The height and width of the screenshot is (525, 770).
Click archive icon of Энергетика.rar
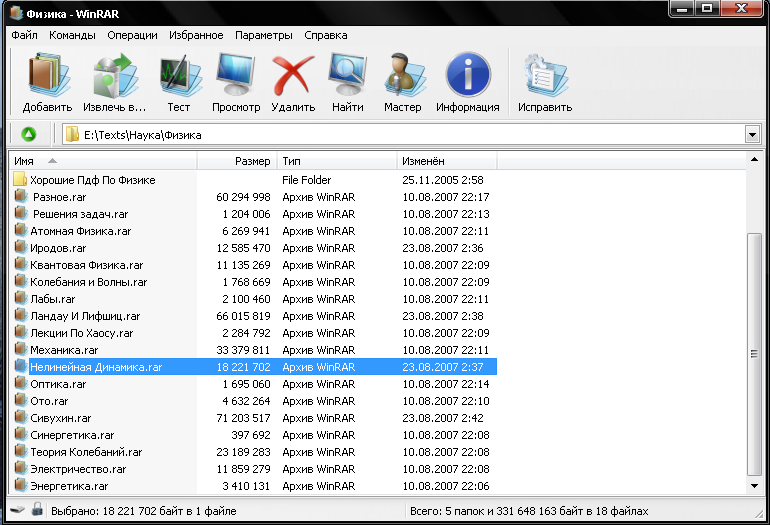coord(21,485)
